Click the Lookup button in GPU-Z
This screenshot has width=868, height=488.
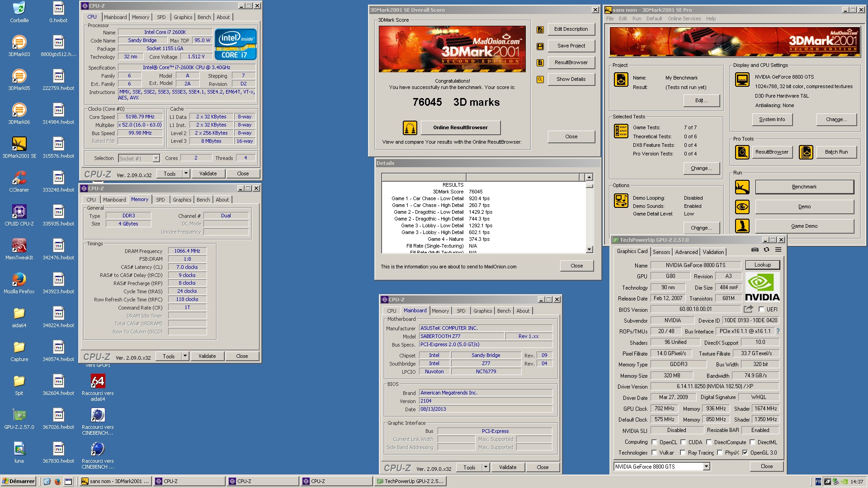[x=763, y=265]
